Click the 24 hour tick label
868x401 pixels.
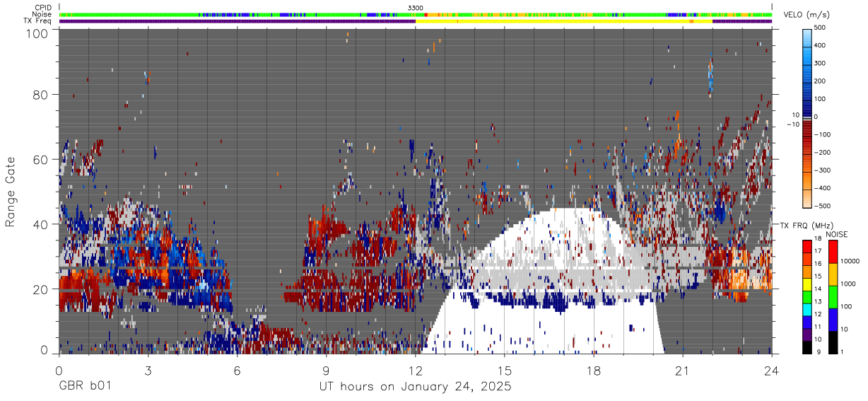click(x=772, y=371)
